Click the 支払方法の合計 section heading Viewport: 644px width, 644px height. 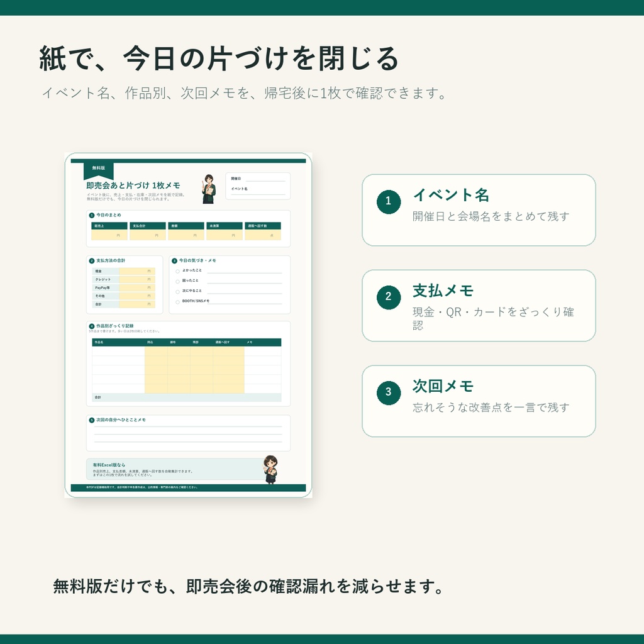111,261
